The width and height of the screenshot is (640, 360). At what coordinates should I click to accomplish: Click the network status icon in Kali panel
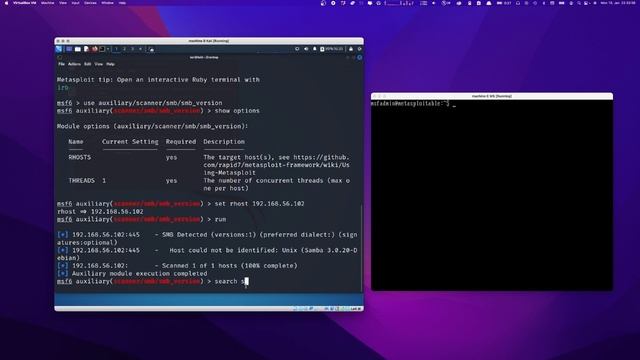point(297,49)
